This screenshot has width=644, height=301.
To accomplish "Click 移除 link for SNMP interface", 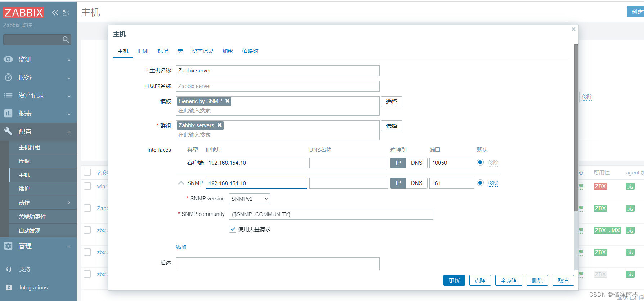I will (493, 183).
